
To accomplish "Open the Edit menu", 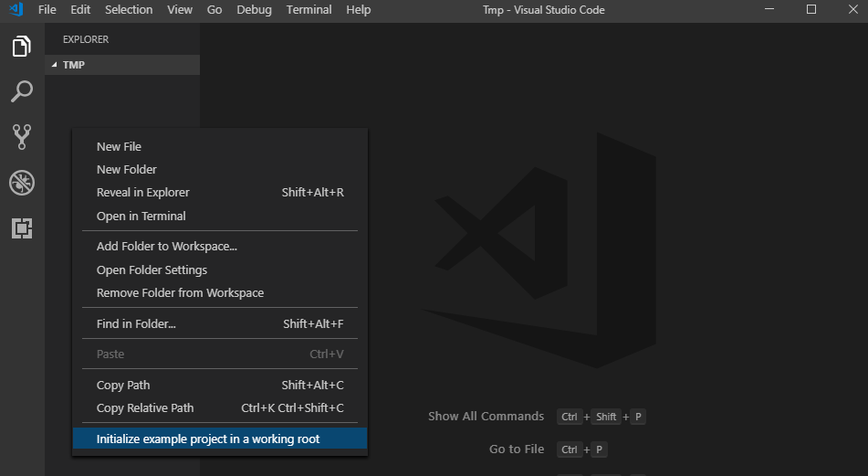I will point(80,9).
